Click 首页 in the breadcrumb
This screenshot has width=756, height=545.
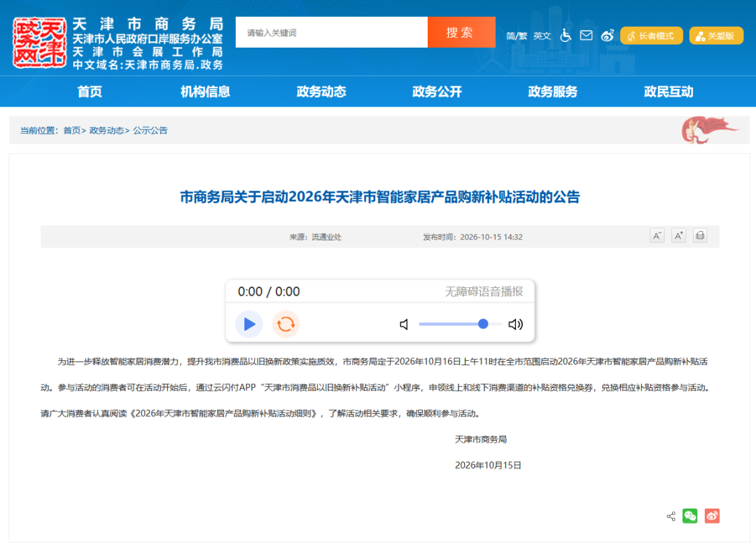click(x=72, y=130)
